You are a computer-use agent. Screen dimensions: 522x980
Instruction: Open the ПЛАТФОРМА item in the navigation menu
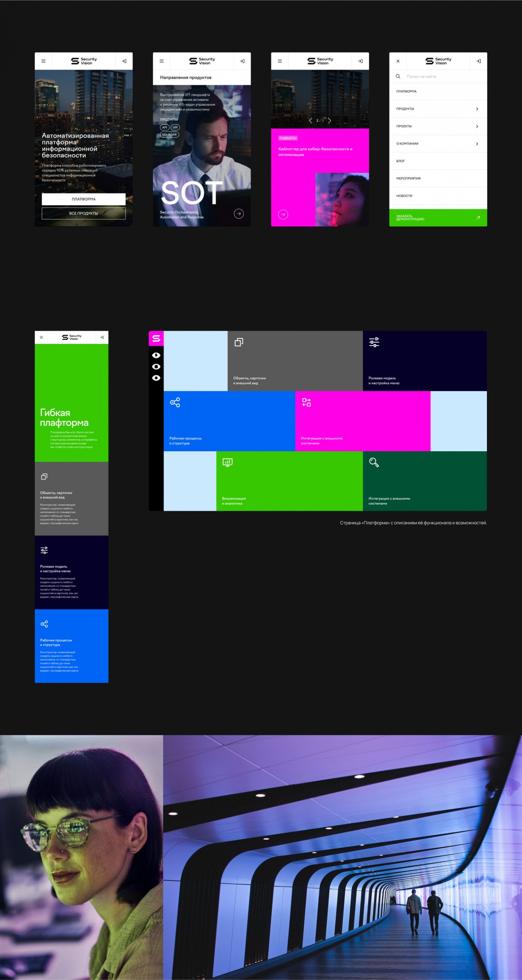coord(438,92)
